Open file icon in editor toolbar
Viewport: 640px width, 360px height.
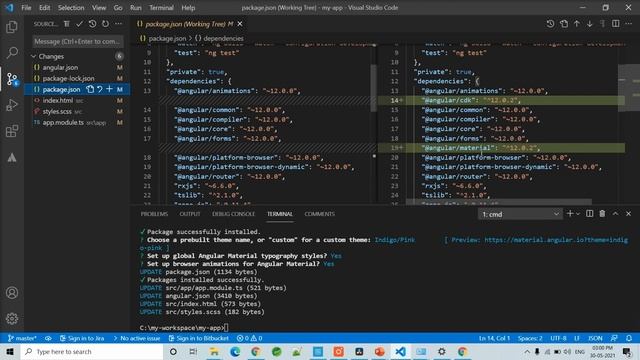tap(564, 24)
